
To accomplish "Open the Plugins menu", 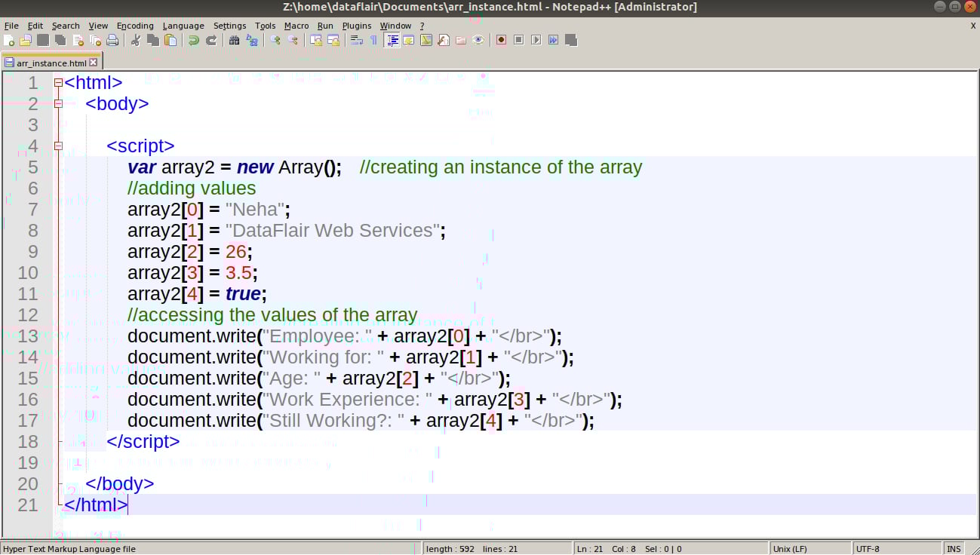I will [x=356, y=25].
